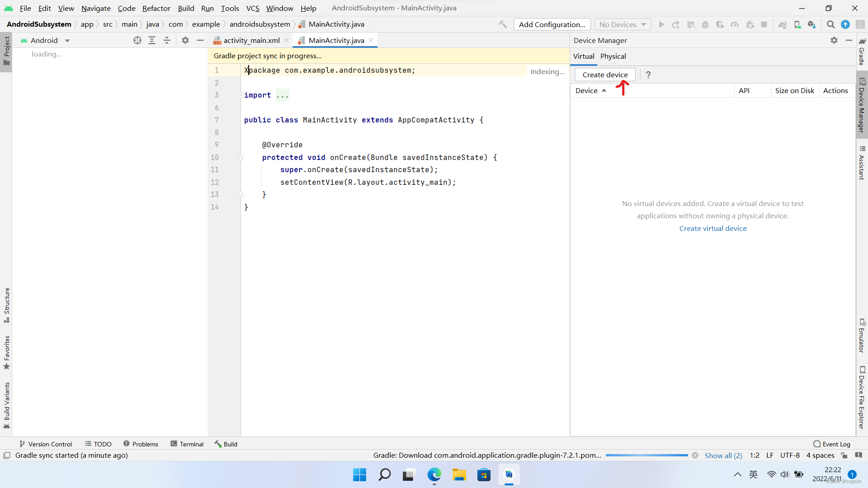Hide the Device Manager panel
The width and height of the screenshot is (868, 488).
pyautogui.click(x=849, y=40)
